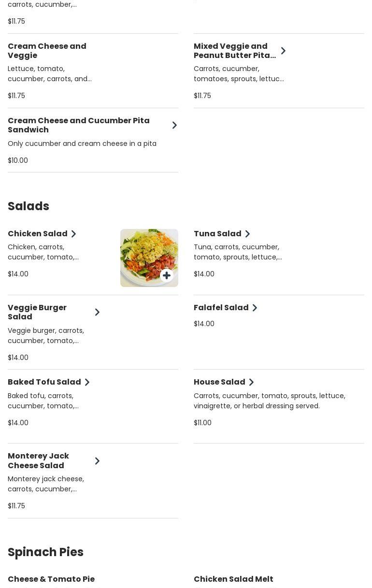Click arrow beside House Salad
Screen dimensions: 372x588
pyautogui.click(x=251, y=382)
